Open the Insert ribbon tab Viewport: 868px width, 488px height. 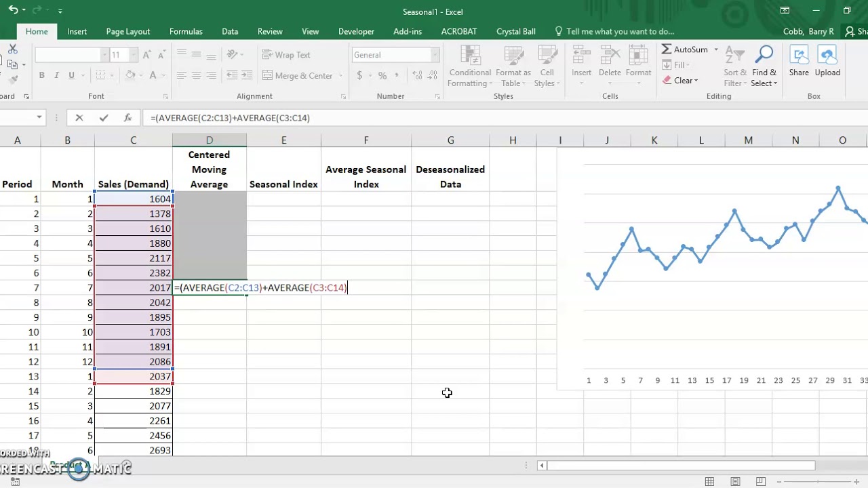77,31
